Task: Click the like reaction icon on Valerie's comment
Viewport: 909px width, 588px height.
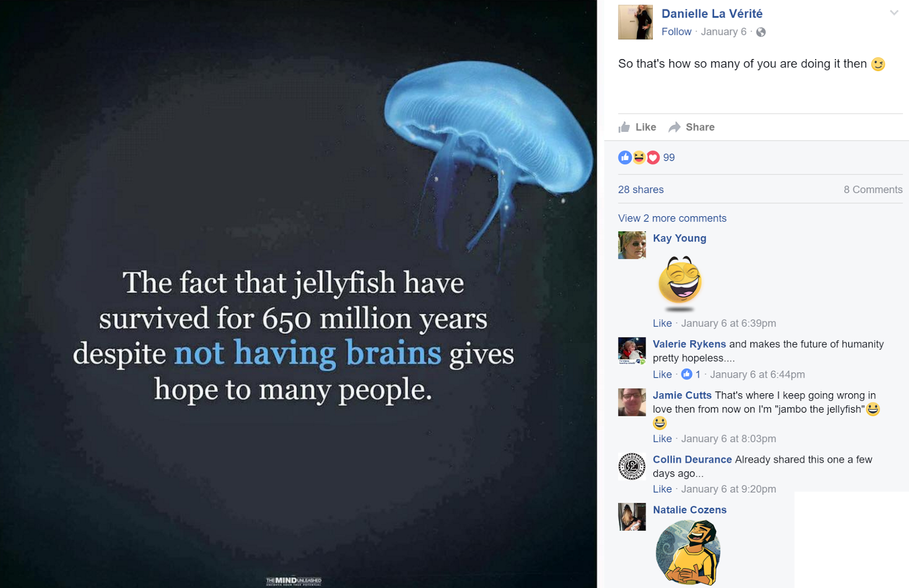Action: [686, 374]
